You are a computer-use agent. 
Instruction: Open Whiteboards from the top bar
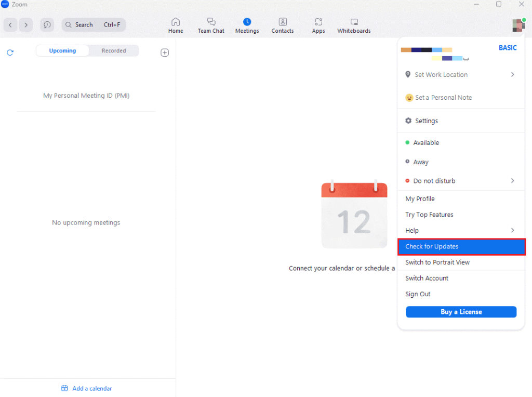pyautogui.click(x=354, y=25)
